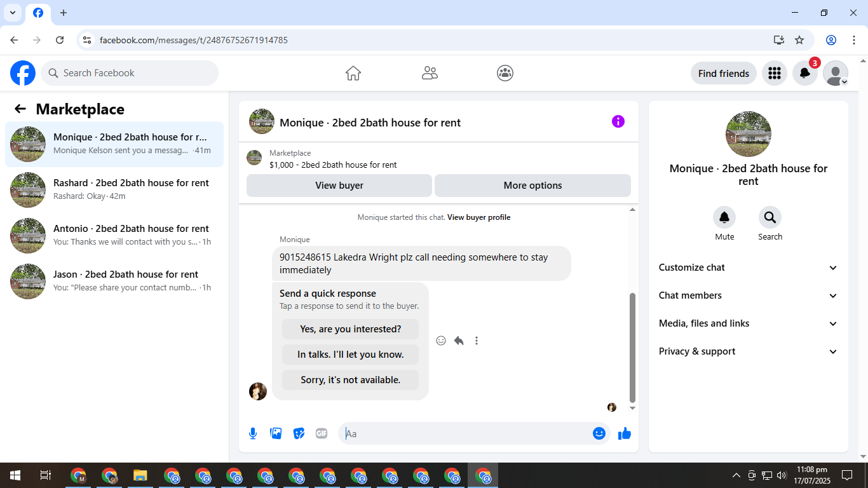
Task: Open a new browser tab
Action: tap(64, 13)
